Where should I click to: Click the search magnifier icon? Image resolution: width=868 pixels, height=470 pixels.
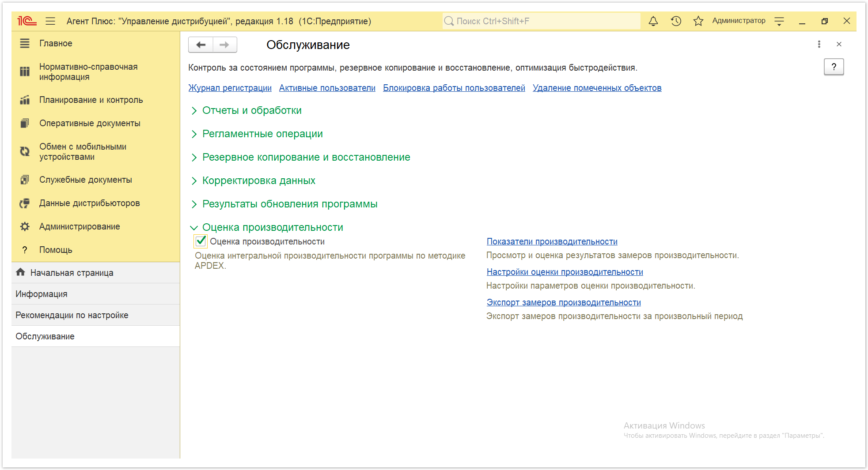click(449, 21)
